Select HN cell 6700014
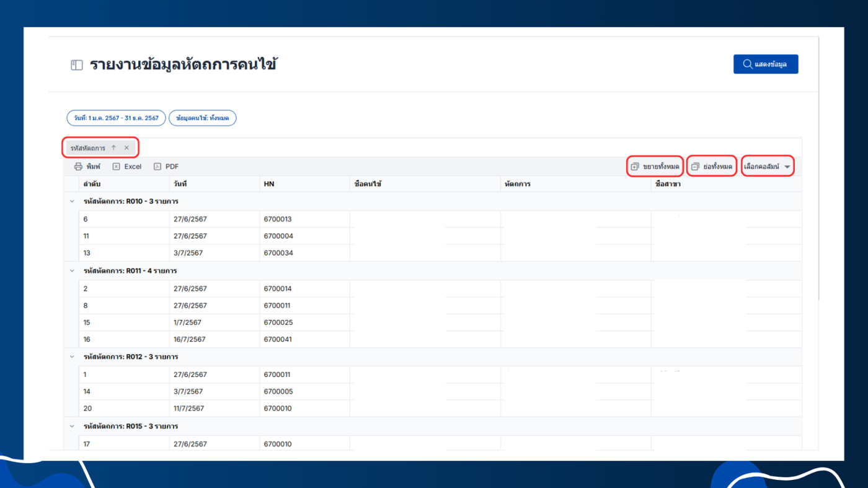This screenshot has height=488, width=868. [304, 289]
